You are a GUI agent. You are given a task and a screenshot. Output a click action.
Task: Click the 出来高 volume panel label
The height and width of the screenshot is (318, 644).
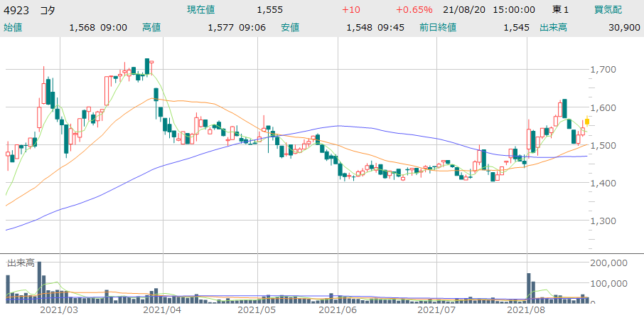(21, 263)
